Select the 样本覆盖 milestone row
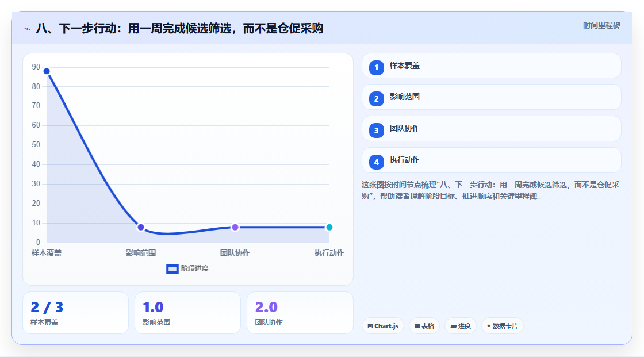This screenshot has height=357, width=644. click(491, 66)
